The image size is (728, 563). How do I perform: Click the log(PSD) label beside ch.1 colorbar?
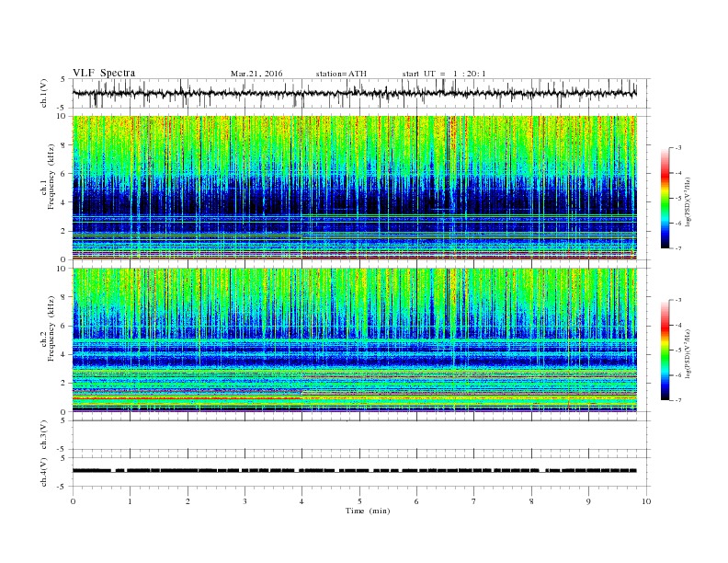[x=688, y=201]
